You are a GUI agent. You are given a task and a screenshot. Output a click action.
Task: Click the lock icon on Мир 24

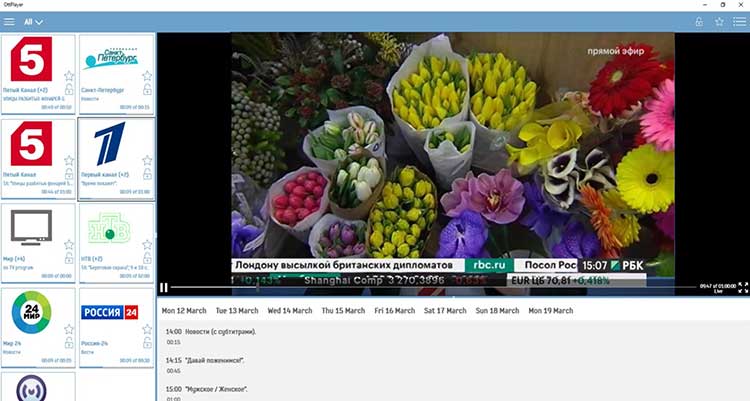(x=69, y=343)
